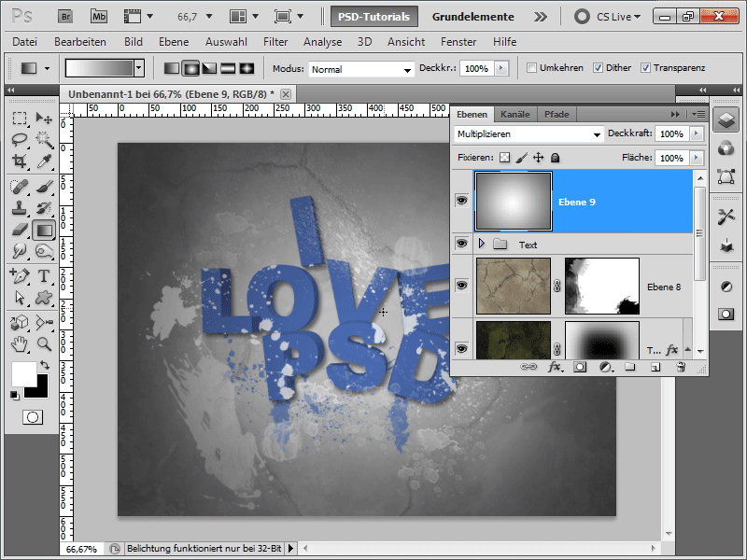The height and width of the screenshot is (560, 747).
Task: Select the History Brush tool
Action: (44, 208)
